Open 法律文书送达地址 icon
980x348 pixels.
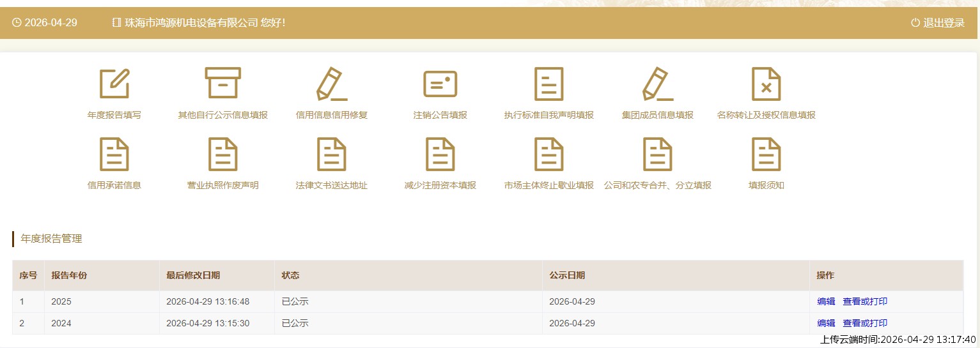click(x=332, y=155)
